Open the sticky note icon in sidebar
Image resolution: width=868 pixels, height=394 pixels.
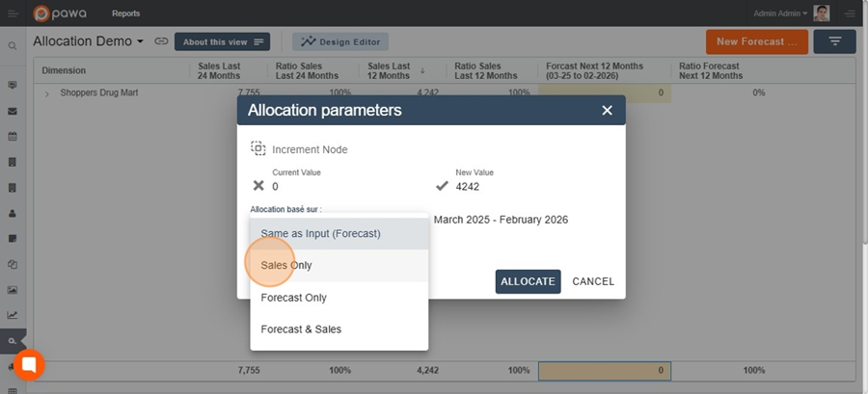13,239
